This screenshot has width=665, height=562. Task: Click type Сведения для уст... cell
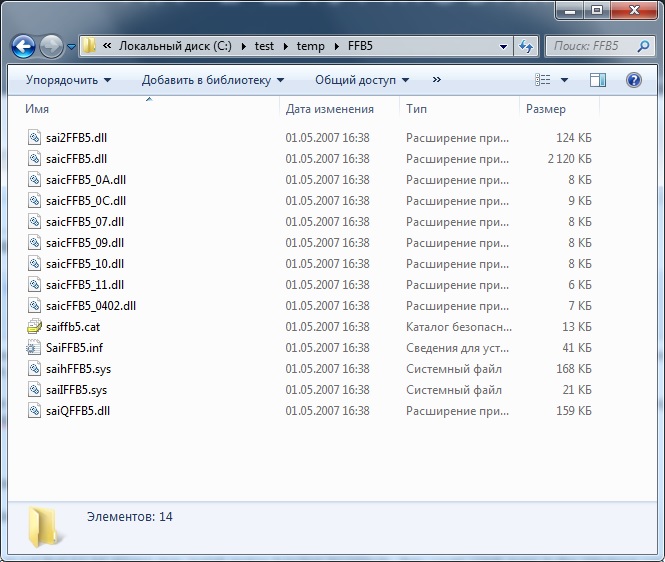click(458, 348)
